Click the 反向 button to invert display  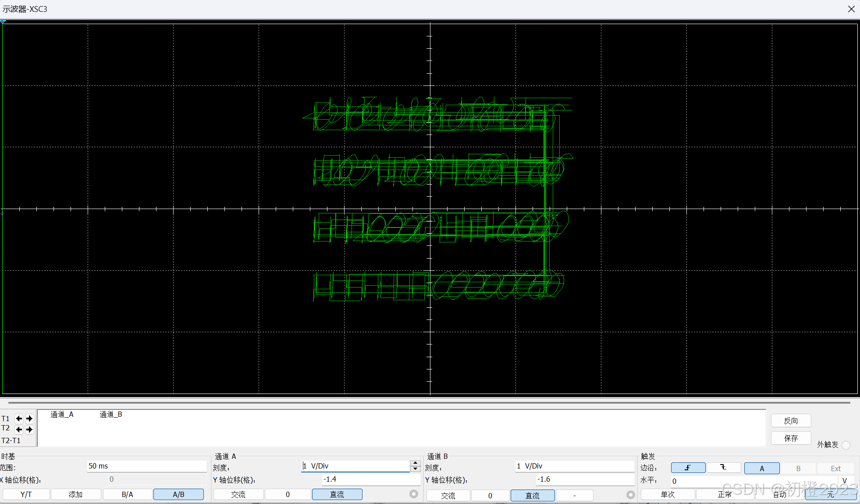791,420
